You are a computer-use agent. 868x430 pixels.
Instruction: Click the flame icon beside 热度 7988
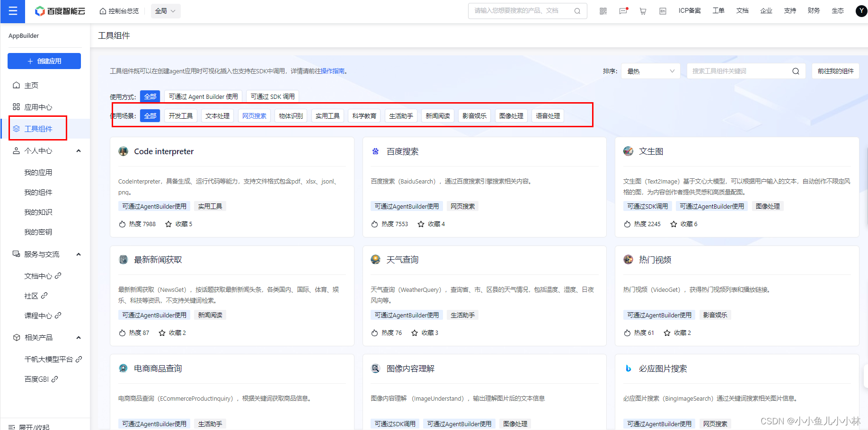coord(122,224)
